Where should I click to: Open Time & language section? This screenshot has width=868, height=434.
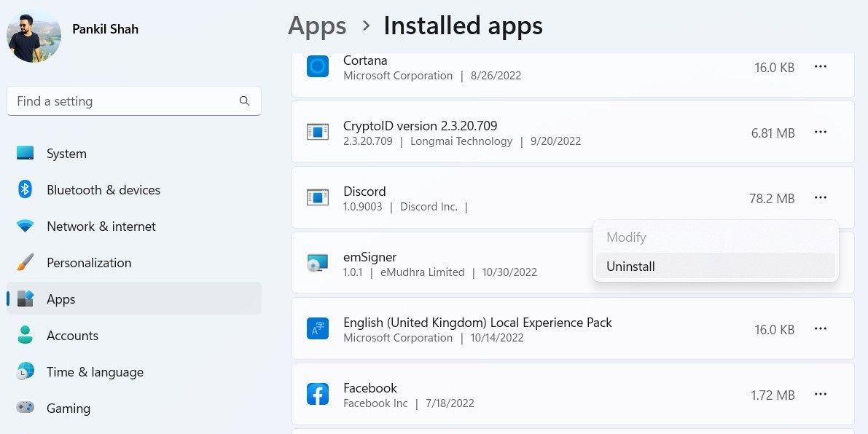pos(134,371)
